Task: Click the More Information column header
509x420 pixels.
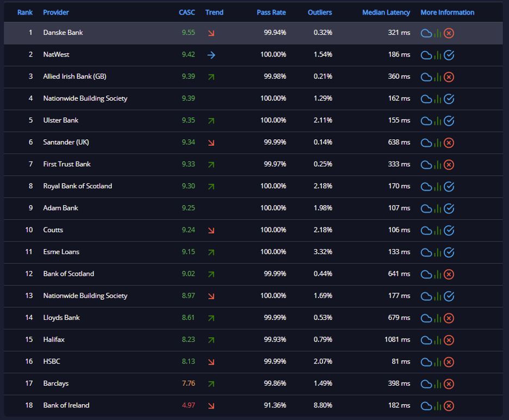Action: pyautogui.click(x=448, y=13)
